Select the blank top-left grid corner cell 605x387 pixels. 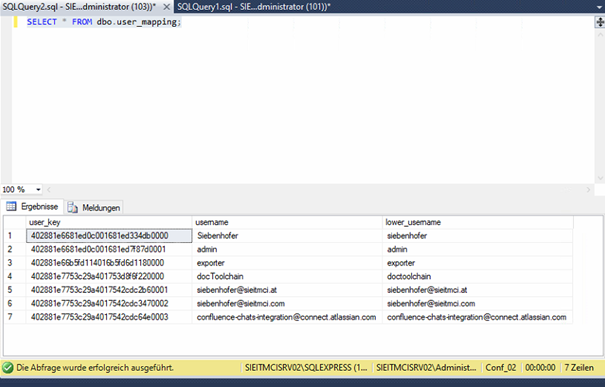[15, 222]
